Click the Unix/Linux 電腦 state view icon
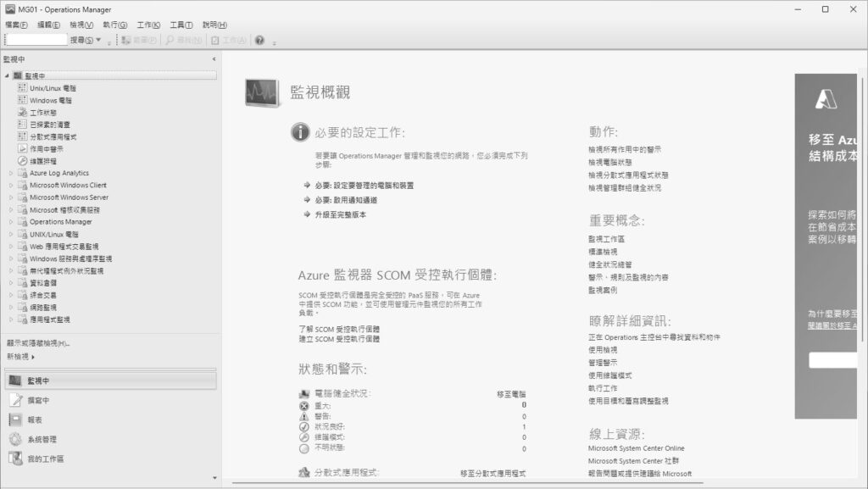Image resolution: width=868 pixels, height=489 pixels. click(x=22, y=87)
